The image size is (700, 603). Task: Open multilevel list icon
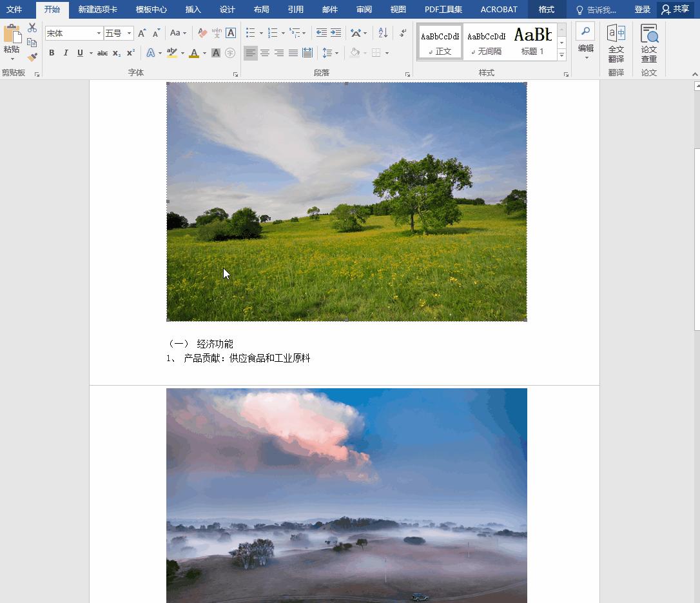[295, 33]
